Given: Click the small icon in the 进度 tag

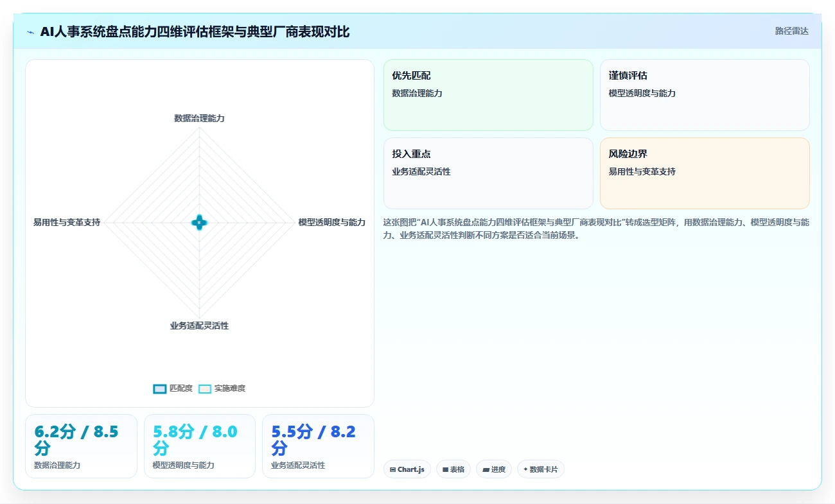Looking at the screenshot, I should [486, 470].
